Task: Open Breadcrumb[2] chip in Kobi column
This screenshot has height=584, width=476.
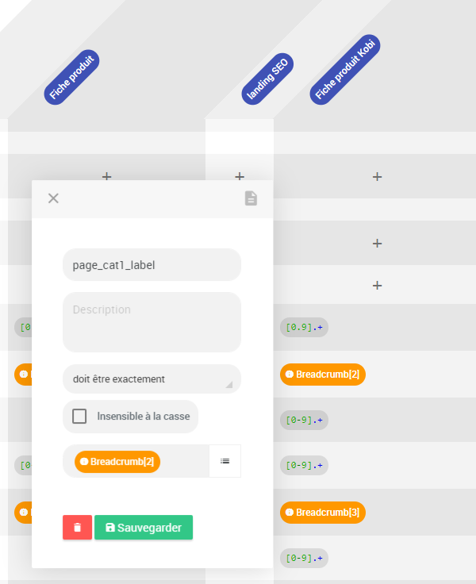Action: (323, 374)
